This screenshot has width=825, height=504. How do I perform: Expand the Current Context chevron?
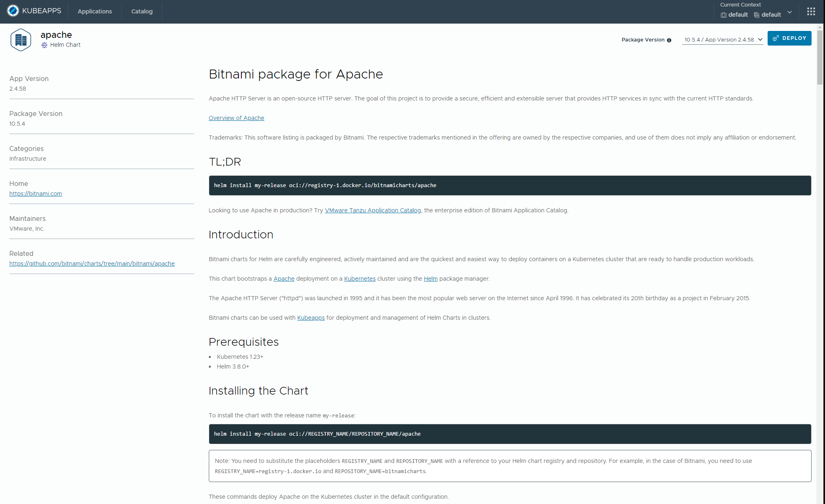click(790, 12)
